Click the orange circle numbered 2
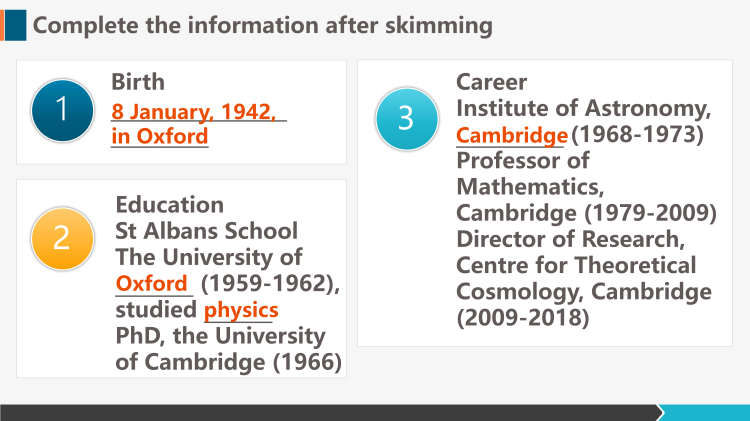The image size is (750, 421). click(x=61, y=237)
